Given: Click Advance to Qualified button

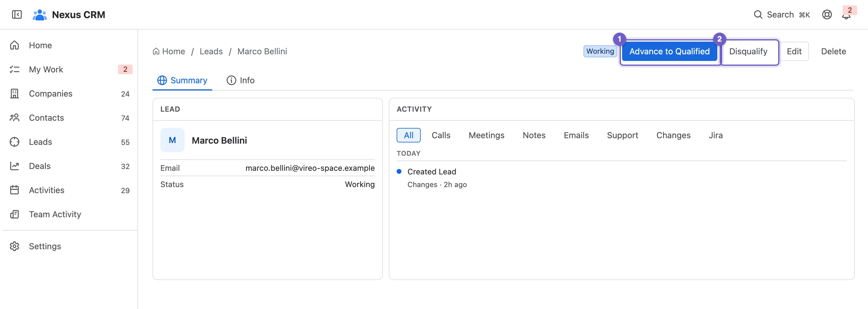Looking at the screenshot, I should [x=669, y=51].
